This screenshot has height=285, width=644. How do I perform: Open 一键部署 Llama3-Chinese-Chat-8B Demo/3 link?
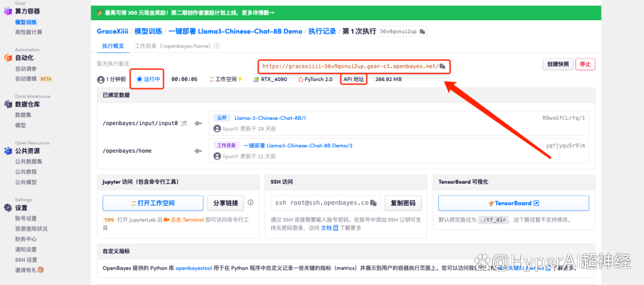click(298, 145)
